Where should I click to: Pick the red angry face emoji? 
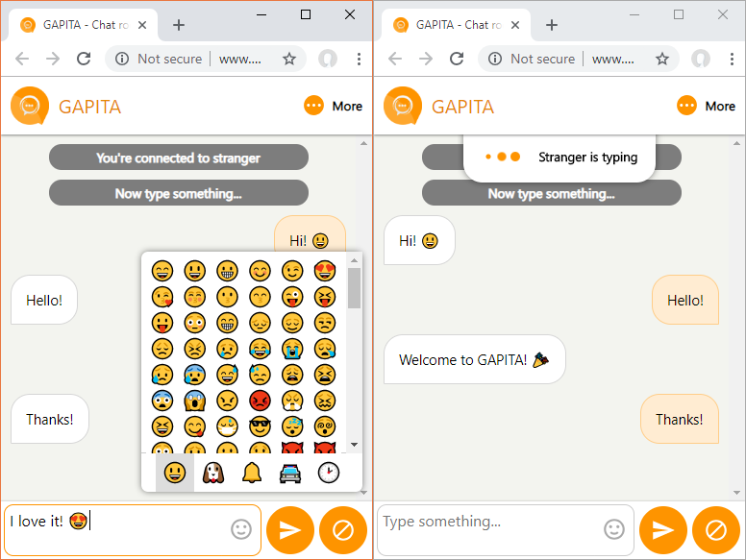coord(260,401)
